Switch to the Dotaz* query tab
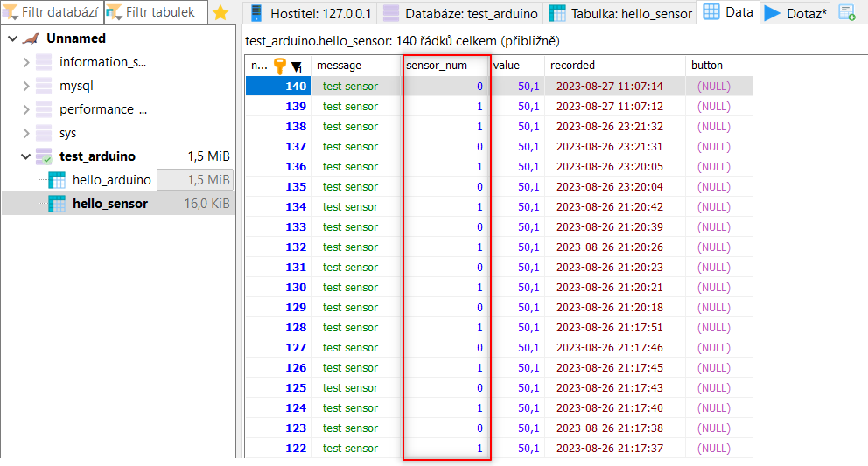This screenshot has width=868, height=466. pyautogui.click(x=796, y=13)
